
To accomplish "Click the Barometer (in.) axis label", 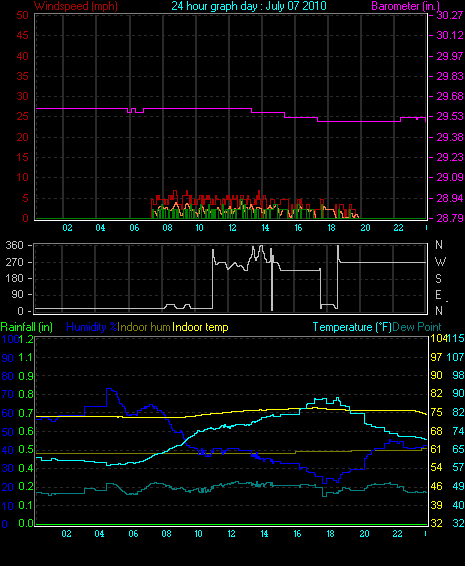I will click(x=405, y=6).
